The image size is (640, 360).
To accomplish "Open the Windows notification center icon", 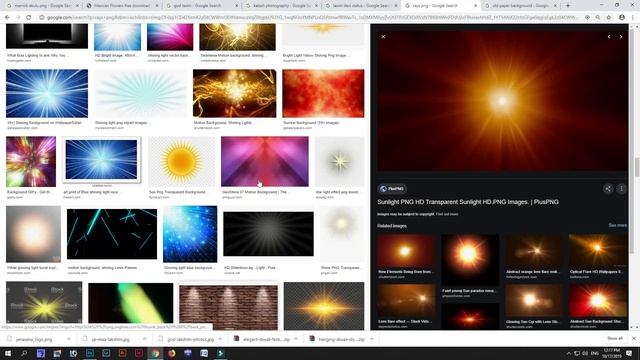I will (x=629, y=353).
